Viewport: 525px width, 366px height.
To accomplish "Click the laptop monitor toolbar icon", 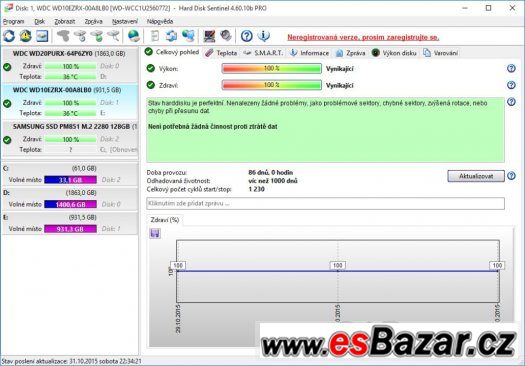I will click(x=209, y=36).
